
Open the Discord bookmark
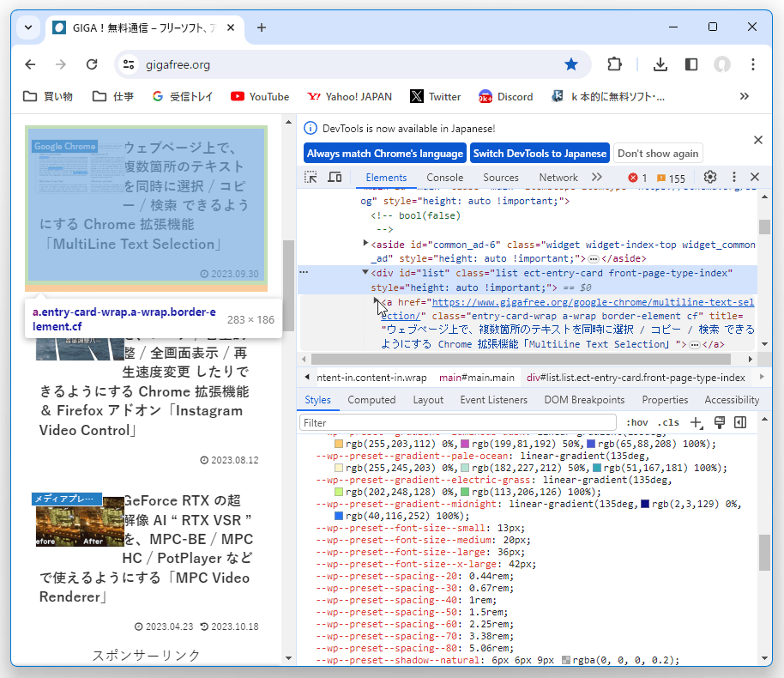click(505, 97)
